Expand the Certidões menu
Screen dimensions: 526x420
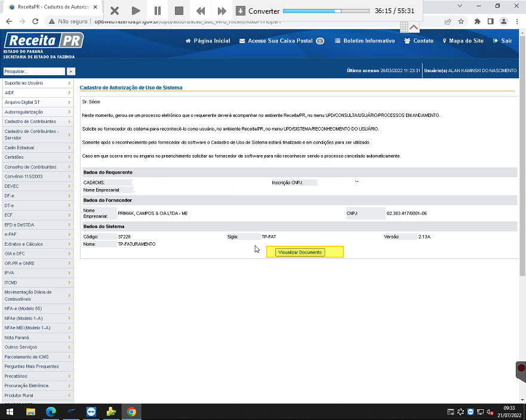[38, 157]
